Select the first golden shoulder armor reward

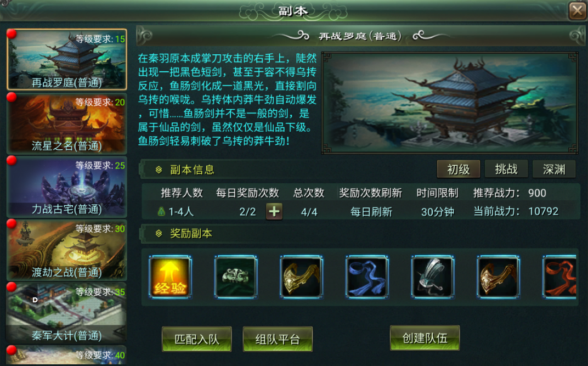click(302, 277)
